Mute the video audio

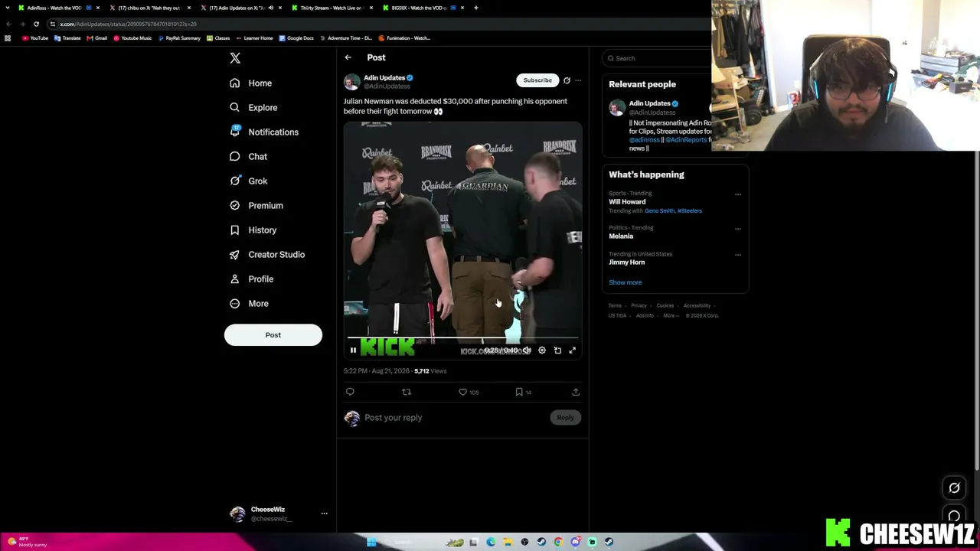[527, 350]
